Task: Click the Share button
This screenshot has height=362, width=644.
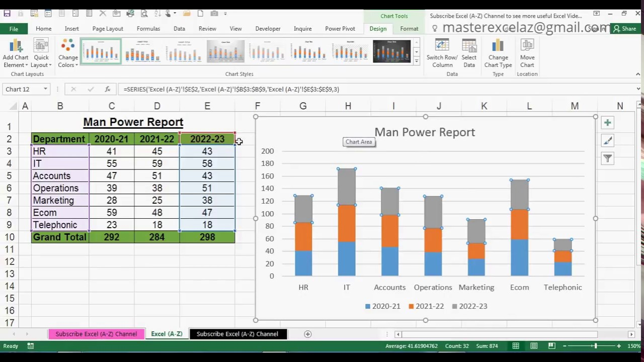Action: tap(624, 29)
